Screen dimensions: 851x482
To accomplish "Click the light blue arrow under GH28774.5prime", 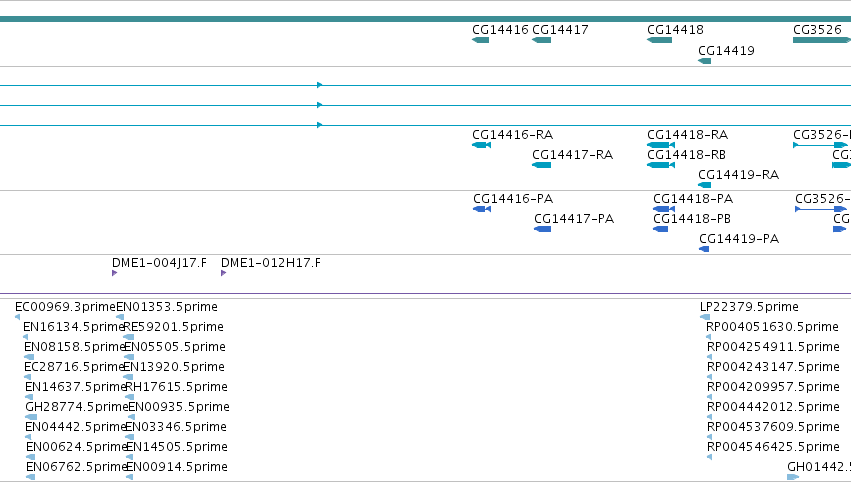I will (31, 417).
